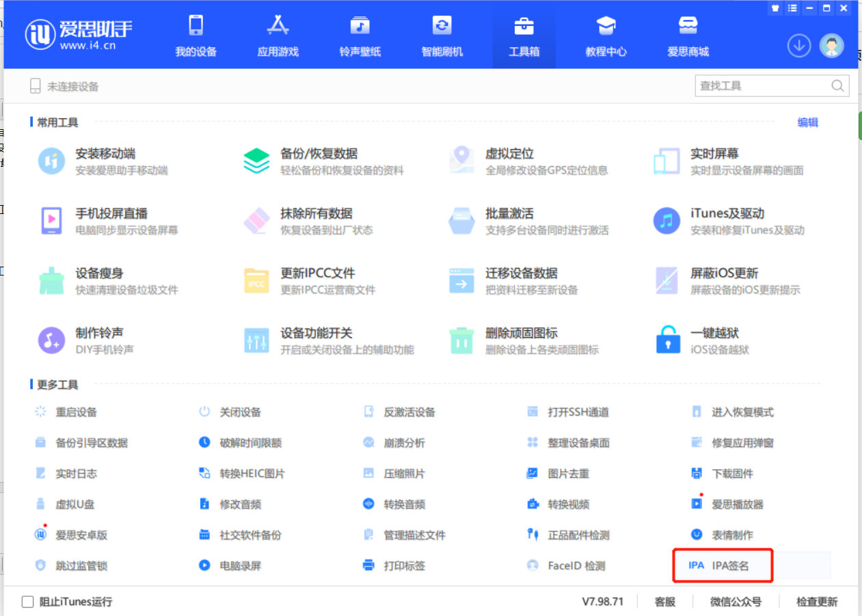Open the 爱思商城 tab
The width and height of the screenshot is (862, 616).
(x=688, y=36)
